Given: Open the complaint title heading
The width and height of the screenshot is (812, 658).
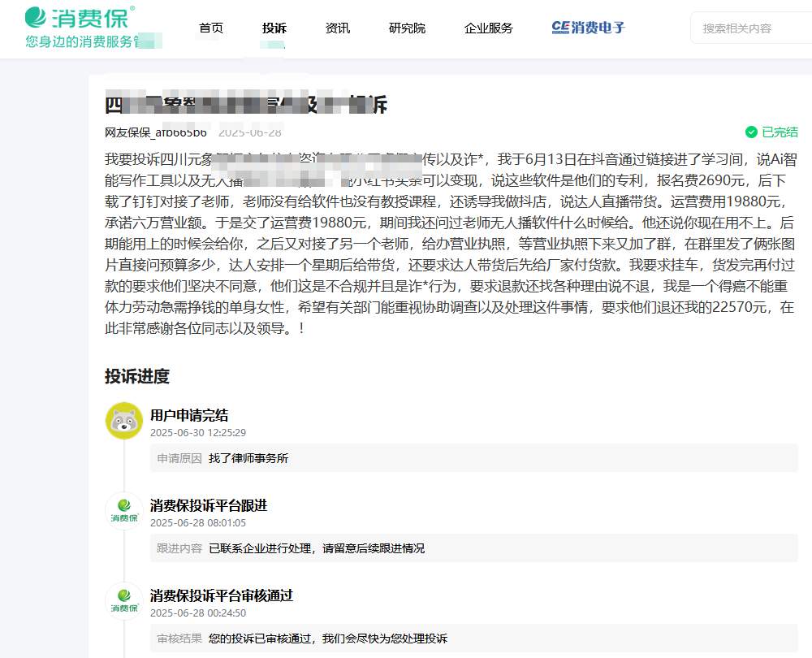Looking at the screenshot, I should click(x=244, y=104).
